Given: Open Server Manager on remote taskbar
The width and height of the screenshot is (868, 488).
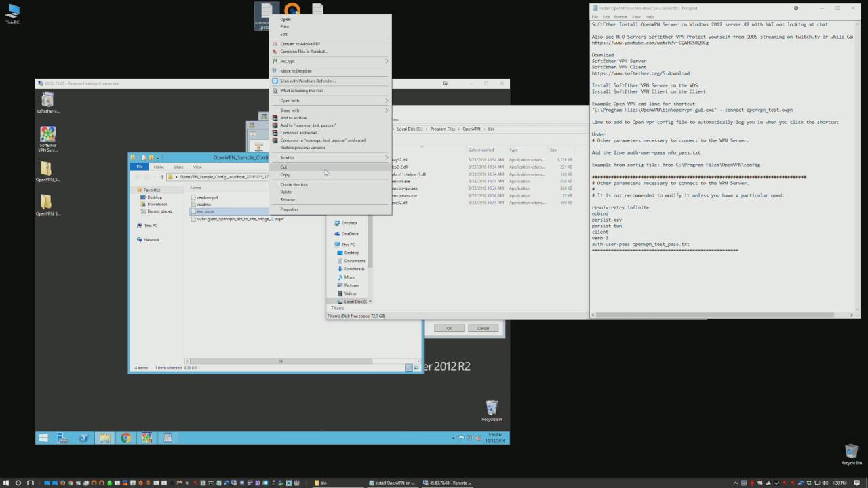Looking at the screenshot, I should 62,438.
